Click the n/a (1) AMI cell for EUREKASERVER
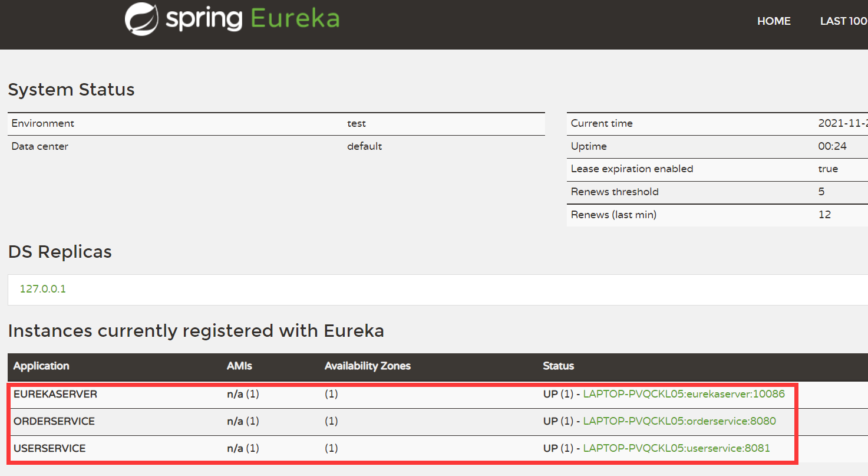 243,394
